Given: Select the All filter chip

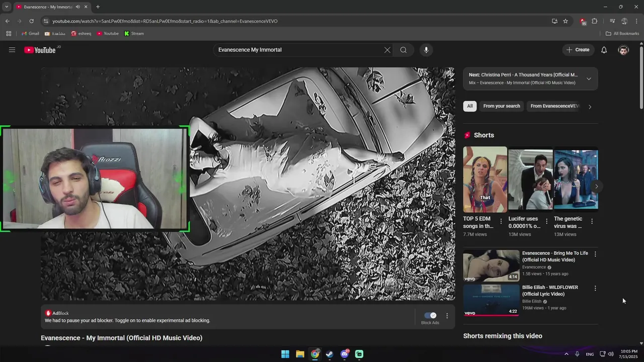Looking at the screenshot, I should click(x=470, y=106).
